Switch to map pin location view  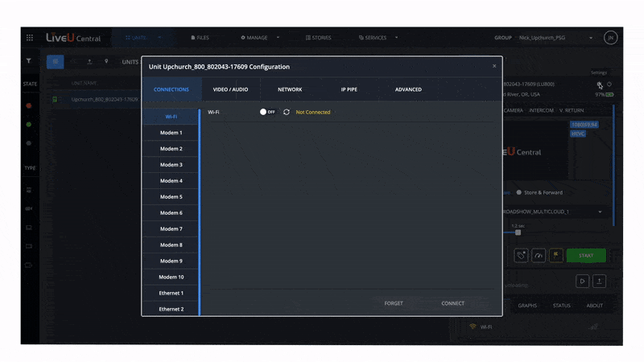click(x=106, y=62)
